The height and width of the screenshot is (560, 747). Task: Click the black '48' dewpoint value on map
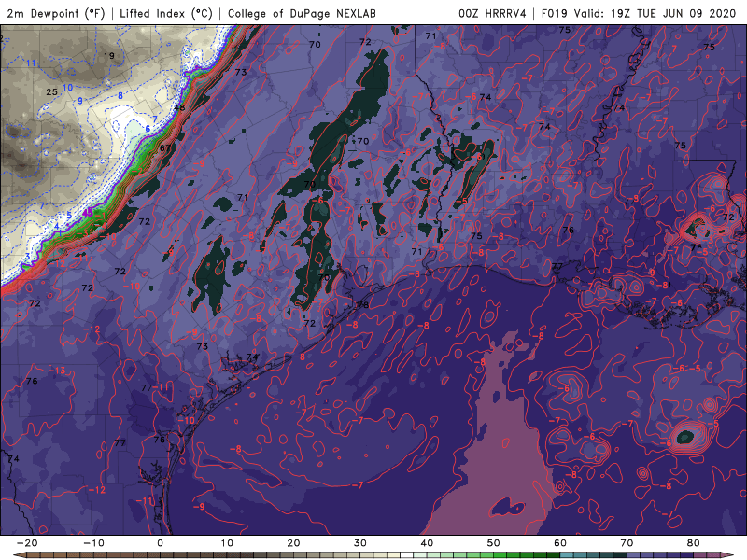tap(179, 107)
